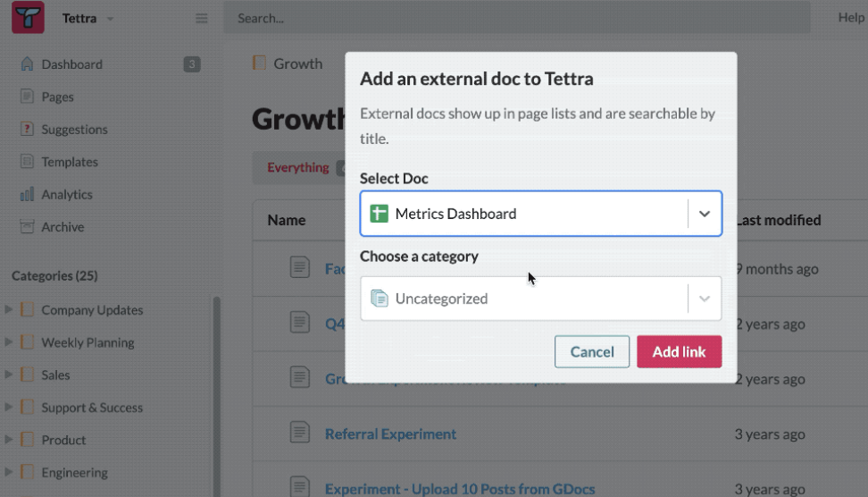This screenshot has width=868, height=497.
Task: Open the Tettra team name dropdown arrow
Action: 110,19
